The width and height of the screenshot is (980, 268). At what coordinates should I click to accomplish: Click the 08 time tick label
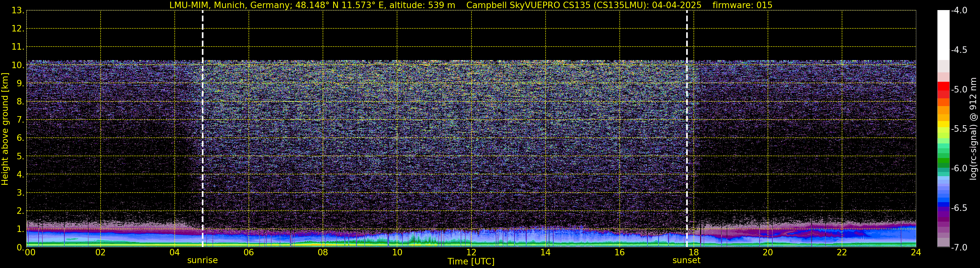(323, 252)
